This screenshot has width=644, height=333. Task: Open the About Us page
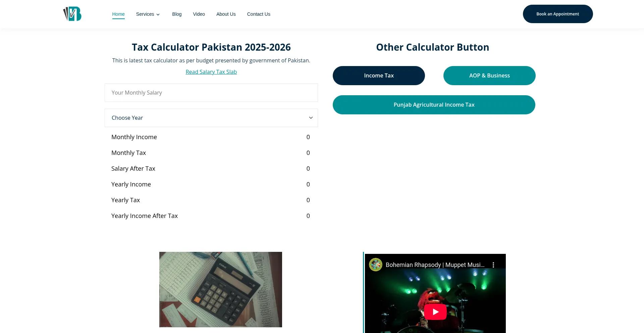(226, 14)
